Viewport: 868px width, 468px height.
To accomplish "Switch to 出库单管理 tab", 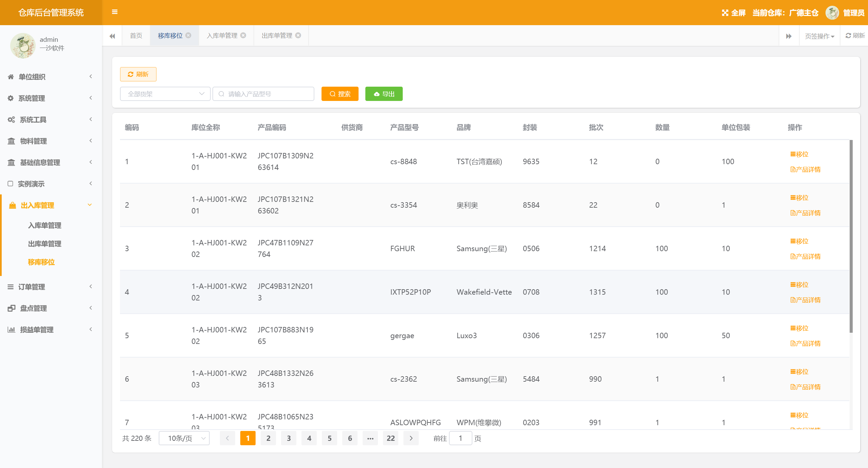I will pos(277,36).
